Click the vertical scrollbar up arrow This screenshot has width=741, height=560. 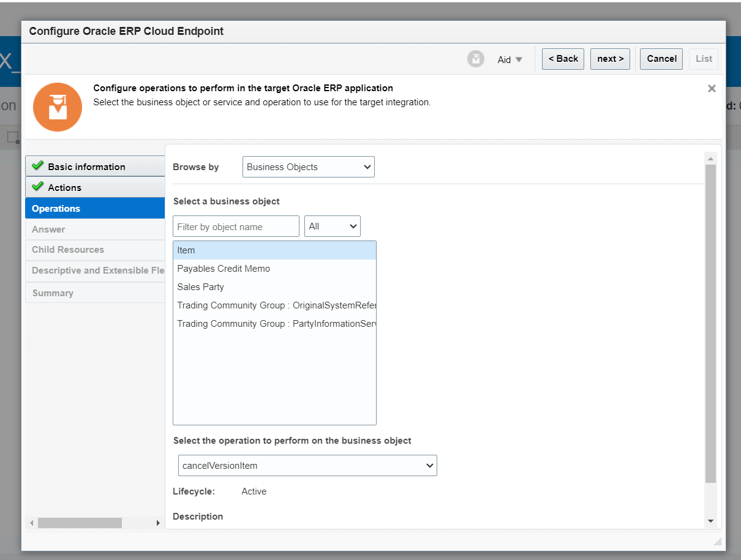click(x=710, y=159)
